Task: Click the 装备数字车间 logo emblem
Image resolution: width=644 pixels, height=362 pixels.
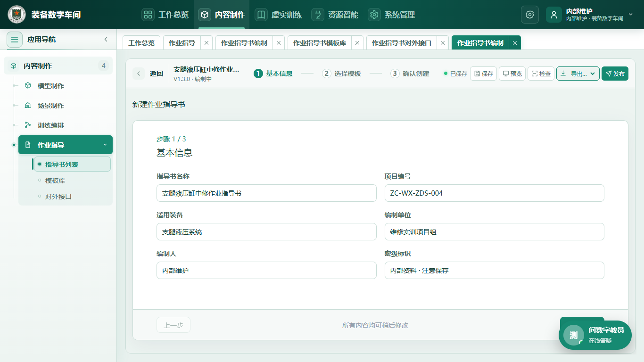Action: [17, 15]
